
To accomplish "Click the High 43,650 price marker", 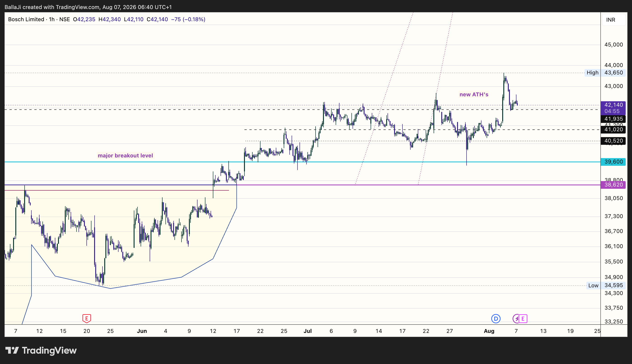I will [x=605, y=73].
